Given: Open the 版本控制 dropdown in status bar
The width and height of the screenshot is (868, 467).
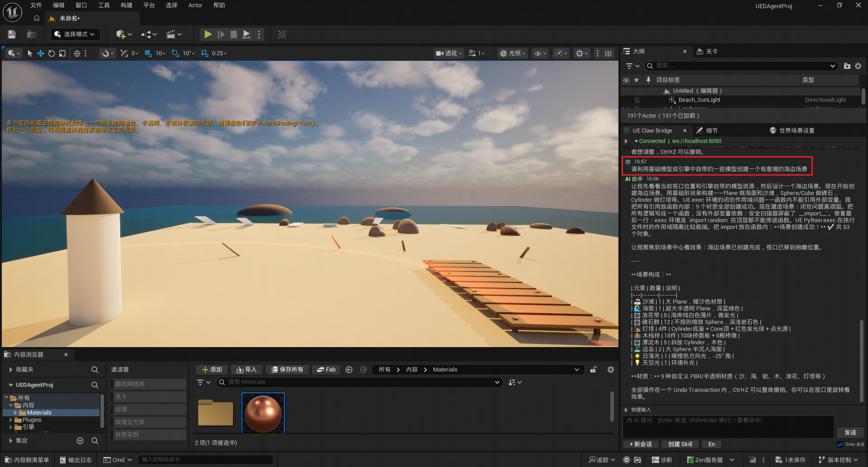Looking at the screenshot, I should point(838,460).
